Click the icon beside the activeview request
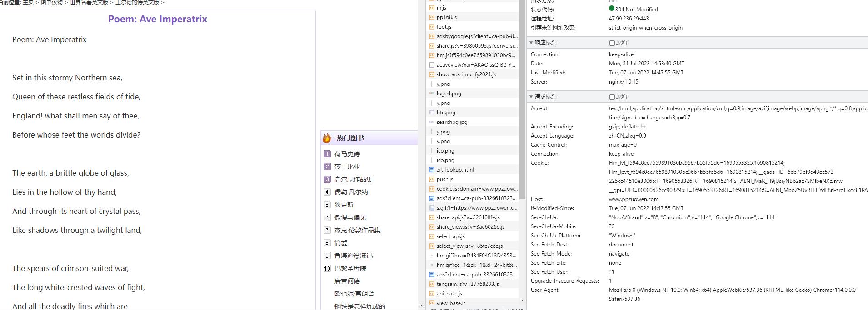Screen dimensions: 868x310 click(x=432, y=65)
